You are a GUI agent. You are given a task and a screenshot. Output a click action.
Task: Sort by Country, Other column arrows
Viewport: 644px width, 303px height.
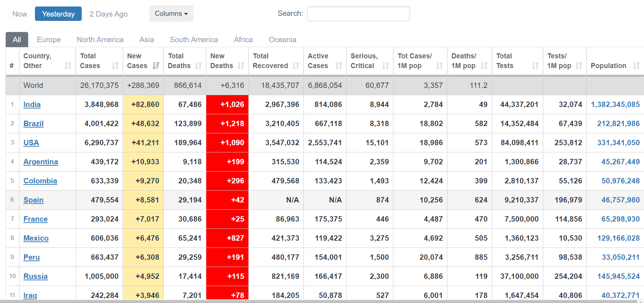[x=68, y=66]
